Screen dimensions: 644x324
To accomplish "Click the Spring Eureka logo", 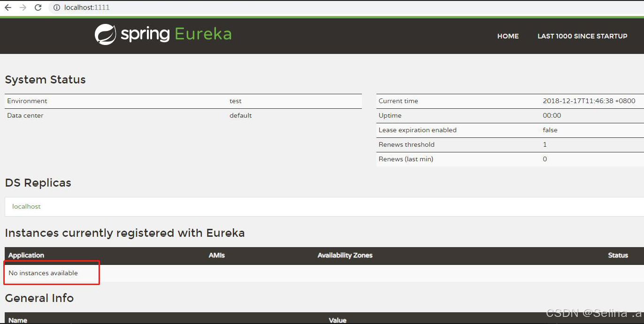I will pos(163,33).
